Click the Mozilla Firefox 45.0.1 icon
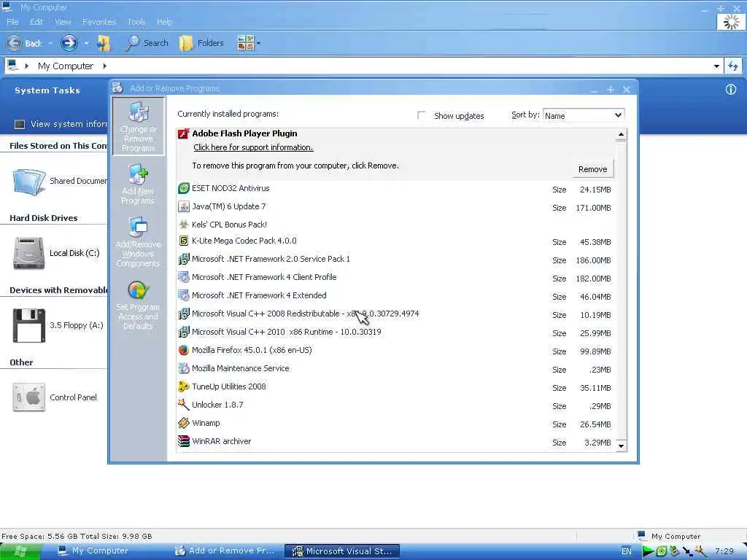 coord(183,350)
